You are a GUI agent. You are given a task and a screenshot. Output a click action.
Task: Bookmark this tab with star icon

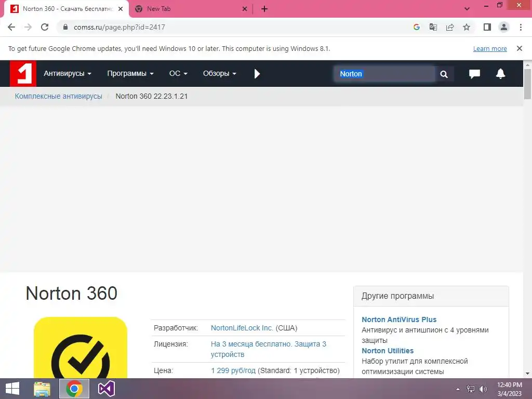[467, 27]
